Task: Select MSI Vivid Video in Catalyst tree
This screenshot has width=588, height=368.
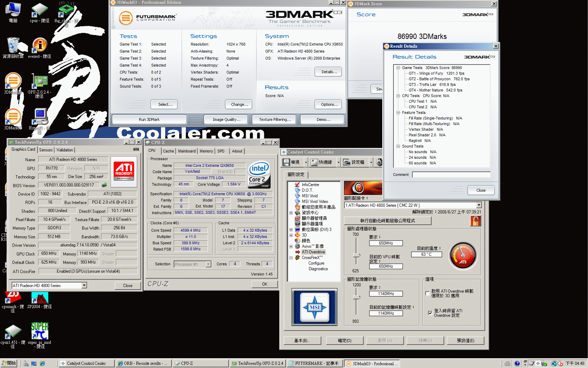Action: [x=315, y=202]
